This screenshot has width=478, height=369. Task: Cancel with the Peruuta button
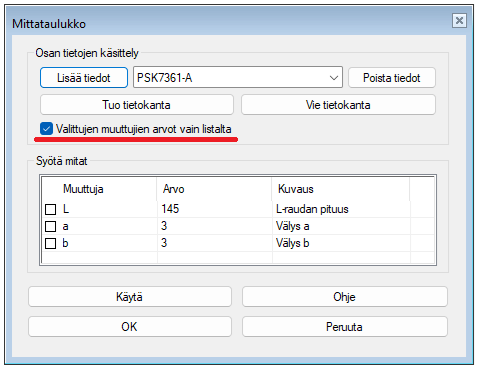[x=345, y=327]
